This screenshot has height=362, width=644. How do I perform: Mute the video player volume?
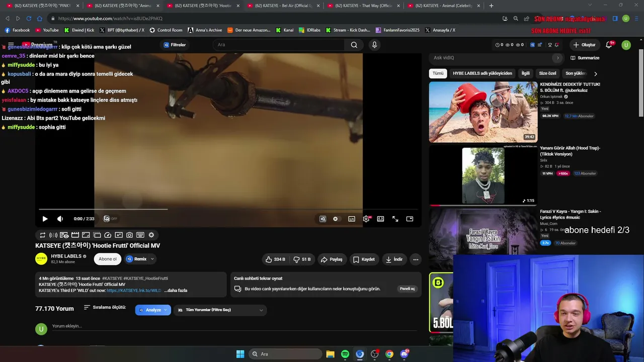tap(60, 219)
